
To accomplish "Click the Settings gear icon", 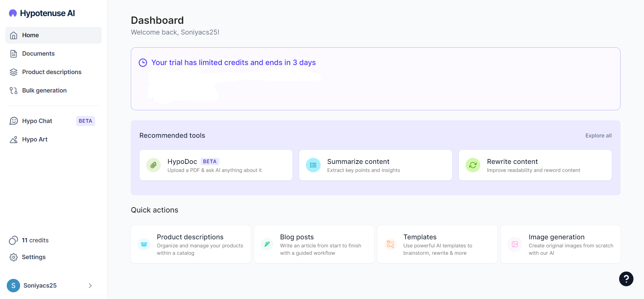I will point(13,257).
